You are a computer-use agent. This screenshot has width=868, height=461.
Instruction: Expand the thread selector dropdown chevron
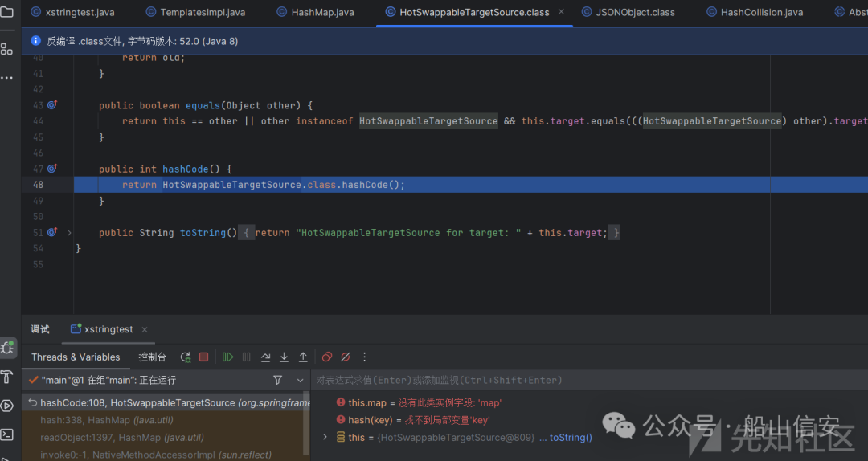(300, 380)
